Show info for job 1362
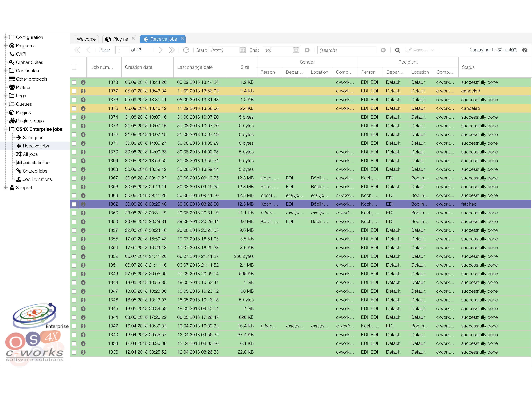The width and height of the screenshot is (532, 399). coord(83,204)
